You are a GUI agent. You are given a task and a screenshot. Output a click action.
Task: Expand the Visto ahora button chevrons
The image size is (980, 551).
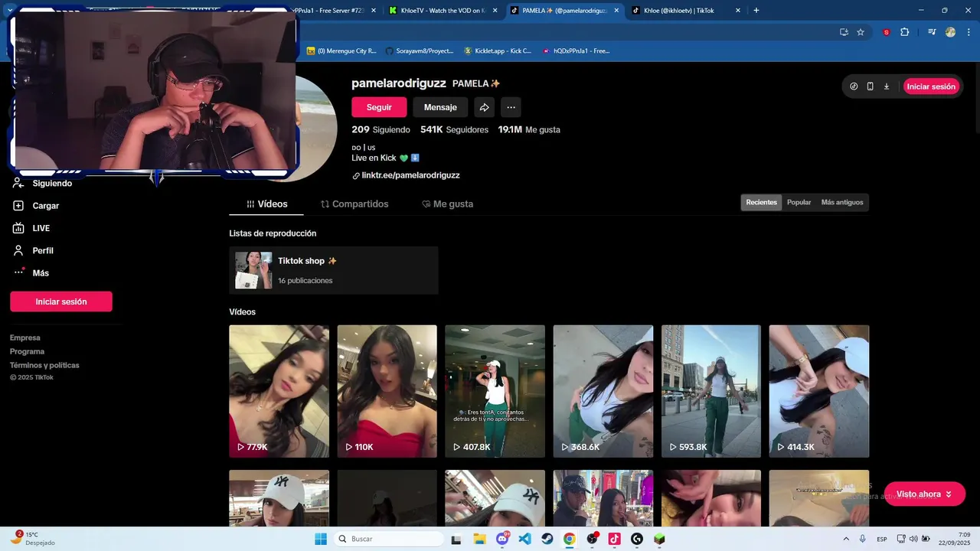[949, 494]
